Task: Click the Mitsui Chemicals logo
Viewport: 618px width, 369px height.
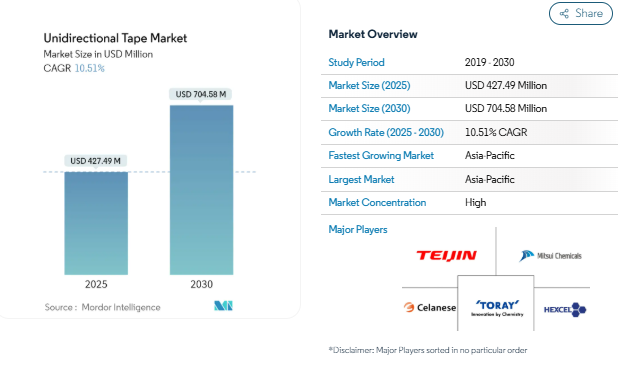Action: tap(550, 256)
